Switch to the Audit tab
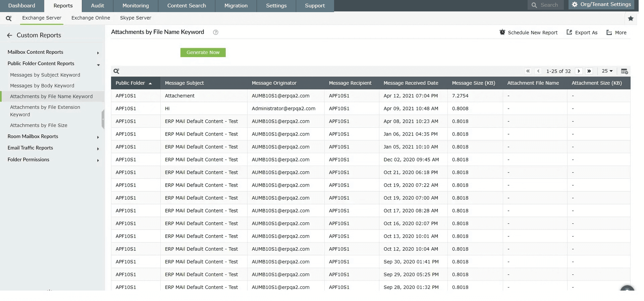 point(98,6)
